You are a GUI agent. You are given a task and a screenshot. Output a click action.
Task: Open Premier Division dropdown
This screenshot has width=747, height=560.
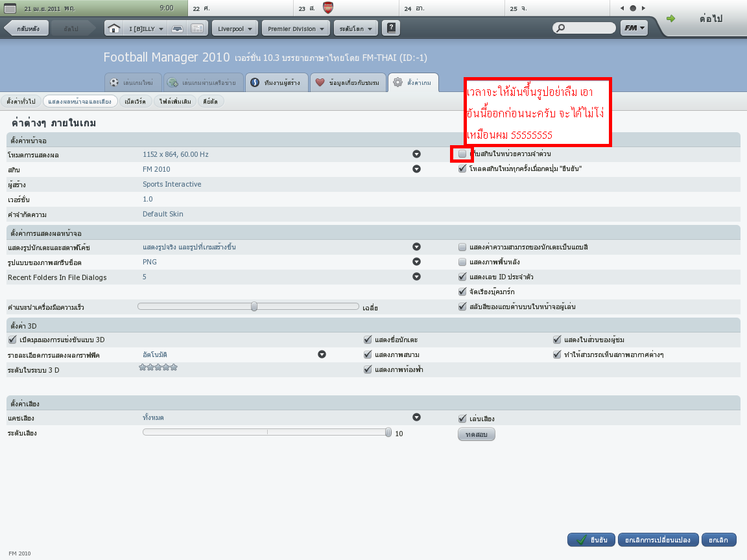(296, 29)
